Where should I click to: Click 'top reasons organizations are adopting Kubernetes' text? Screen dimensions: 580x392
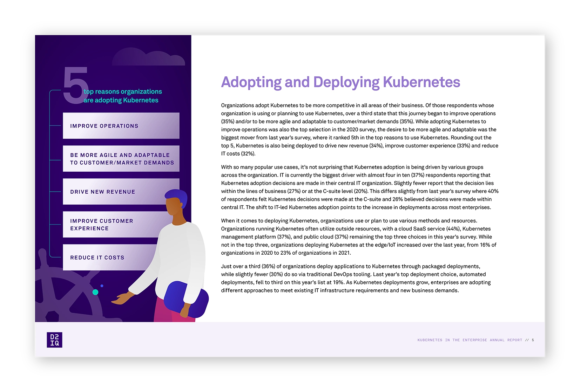pos(123,96)
